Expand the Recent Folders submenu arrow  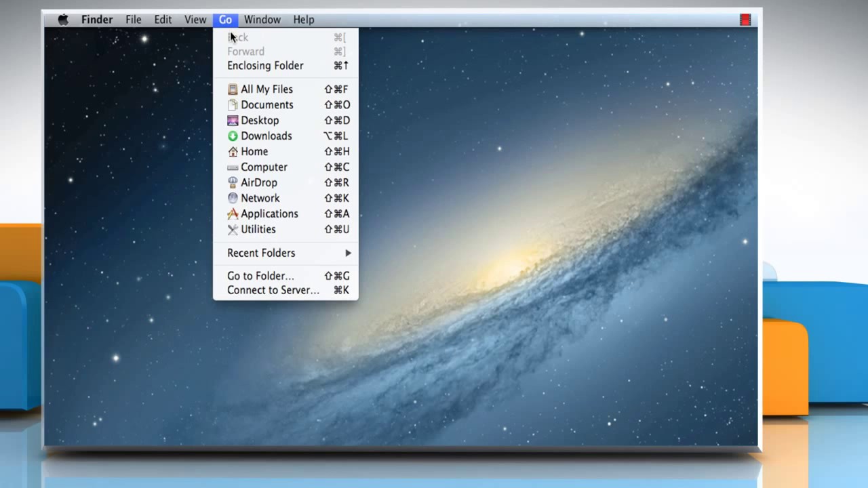coord(348,253)
